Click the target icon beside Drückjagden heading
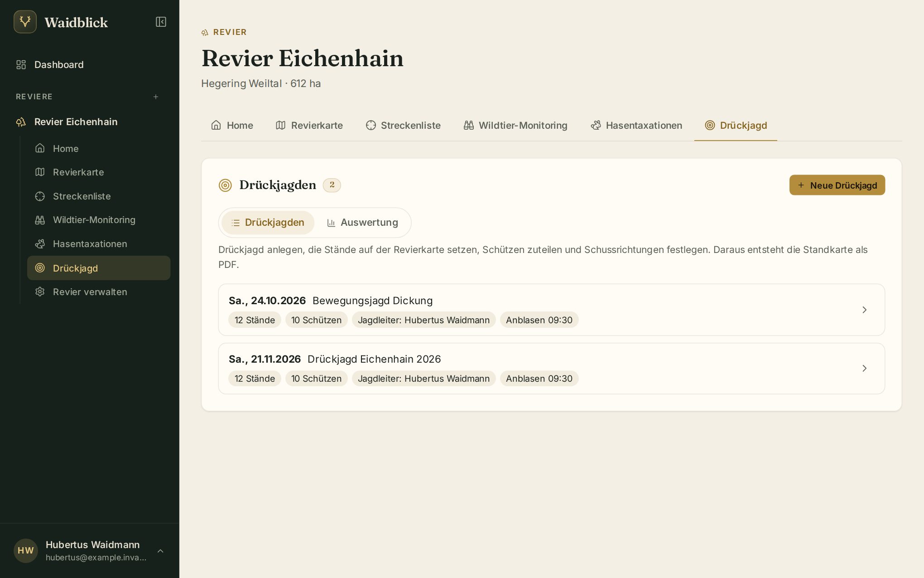This screenshot has width=924, height=578. [225, 185]
